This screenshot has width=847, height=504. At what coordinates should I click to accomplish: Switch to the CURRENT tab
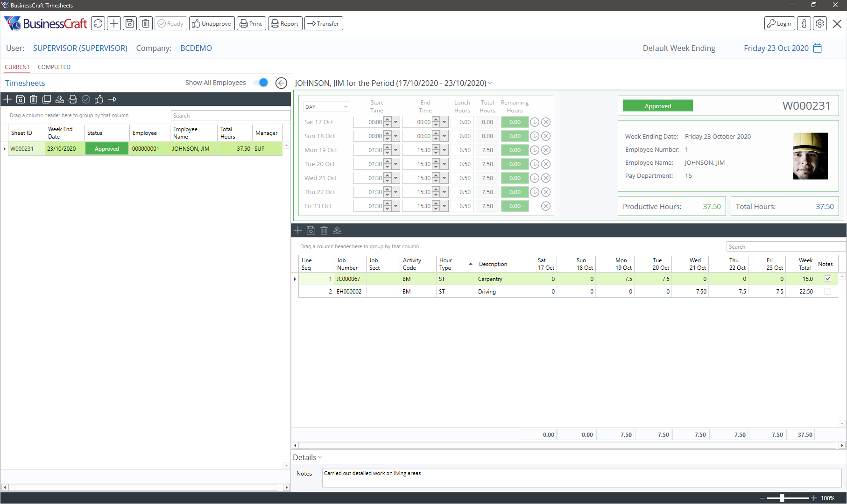pos(17,67)
